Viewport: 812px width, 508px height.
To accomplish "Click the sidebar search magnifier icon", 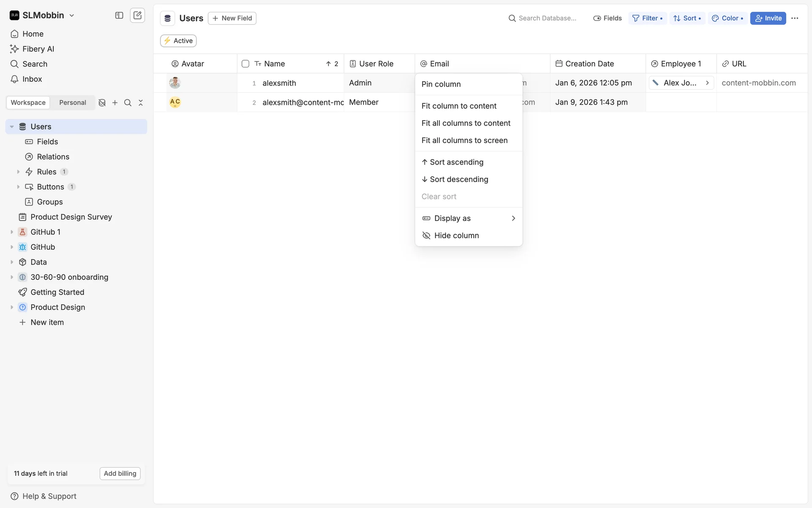I will [128, 103].
